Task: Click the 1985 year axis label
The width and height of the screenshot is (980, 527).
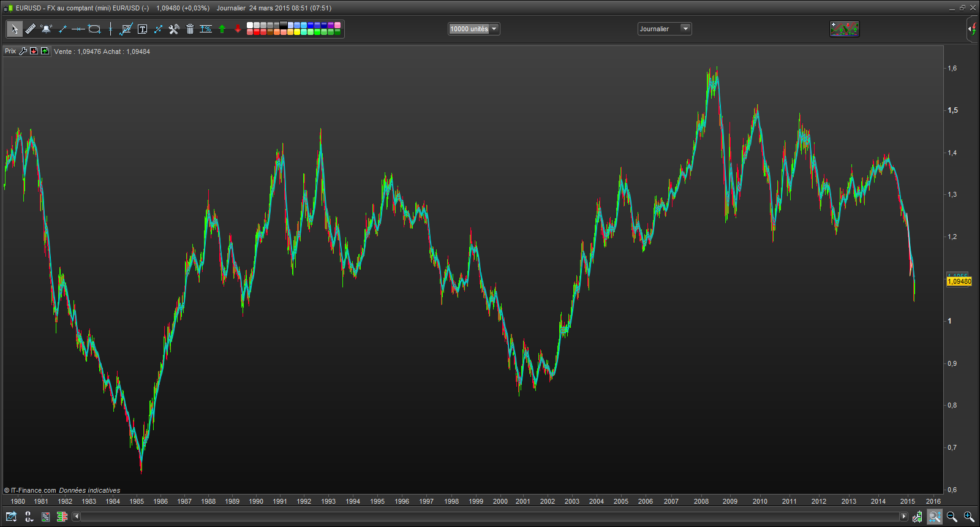Action: (x=137, y=501)
